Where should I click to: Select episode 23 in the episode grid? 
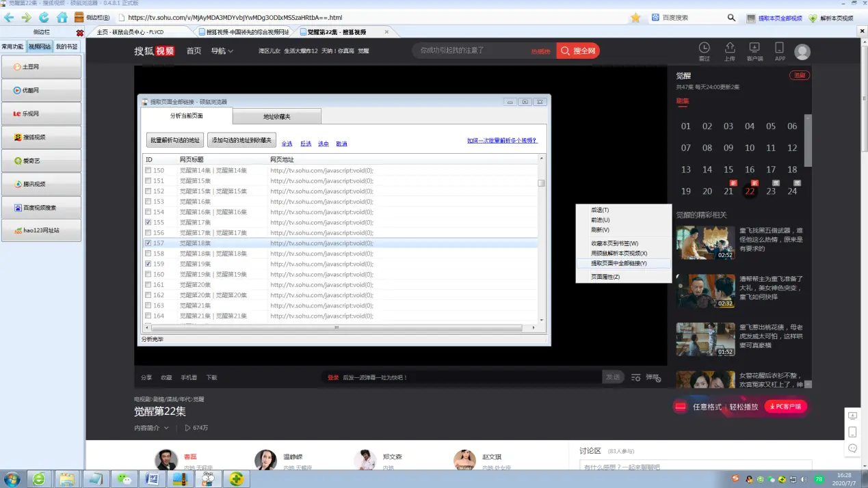click(x=771, y=191)
